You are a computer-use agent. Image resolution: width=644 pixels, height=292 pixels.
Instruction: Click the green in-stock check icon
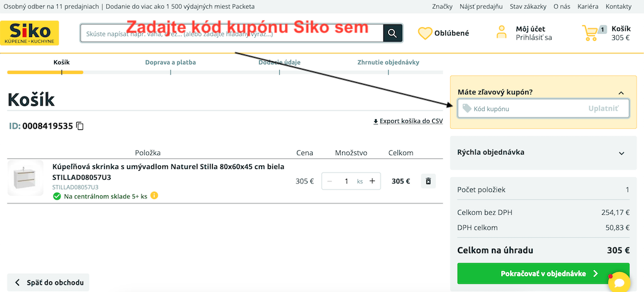[57, 197]
